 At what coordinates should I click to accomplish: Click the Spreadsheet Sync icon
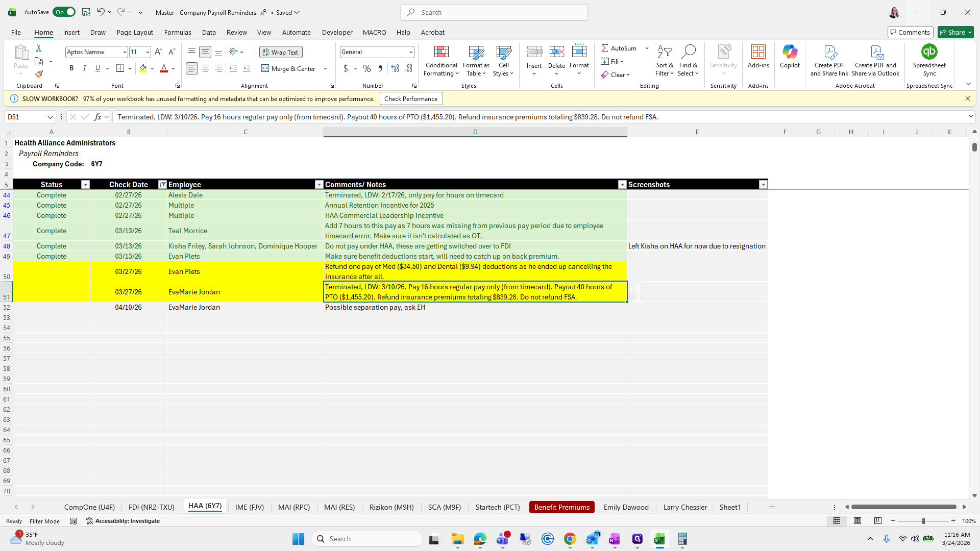929,52
